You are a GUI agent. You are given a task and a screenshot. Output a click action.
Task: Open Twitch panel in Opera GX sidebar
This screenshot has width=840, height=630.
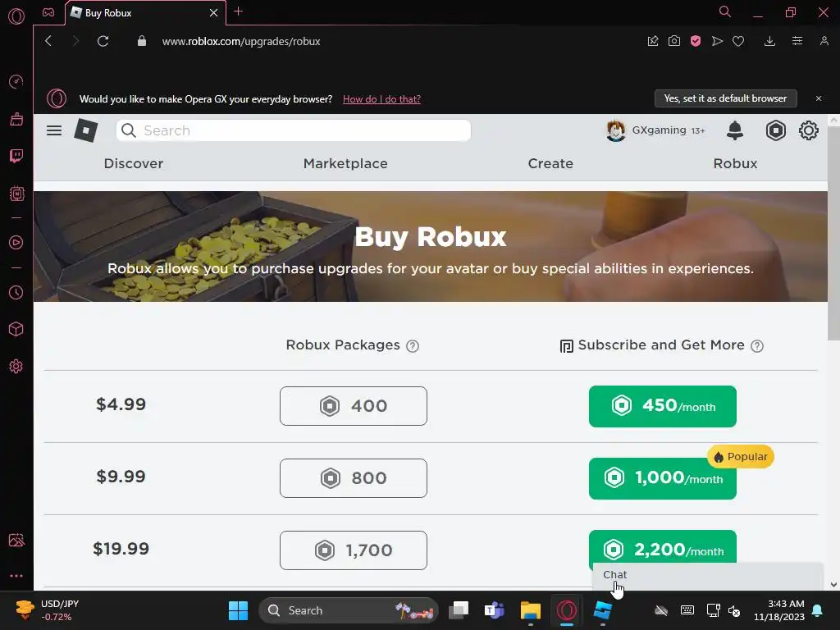pos(16,156)
